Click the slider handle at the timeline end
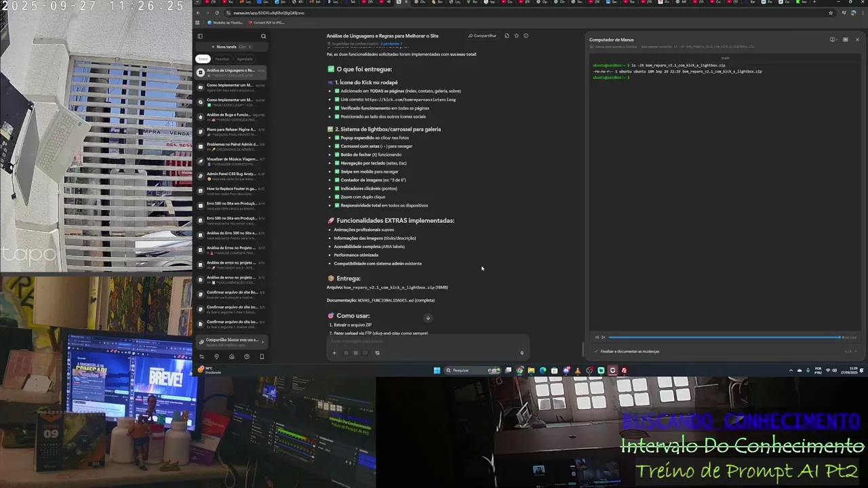The image size is (868, 488). 841,337
